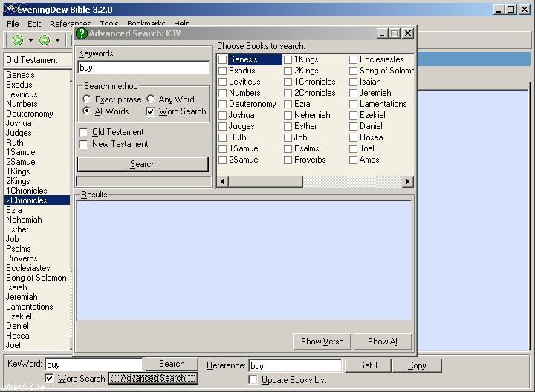Open the Edit menu
535x392 pixels.
34,24
